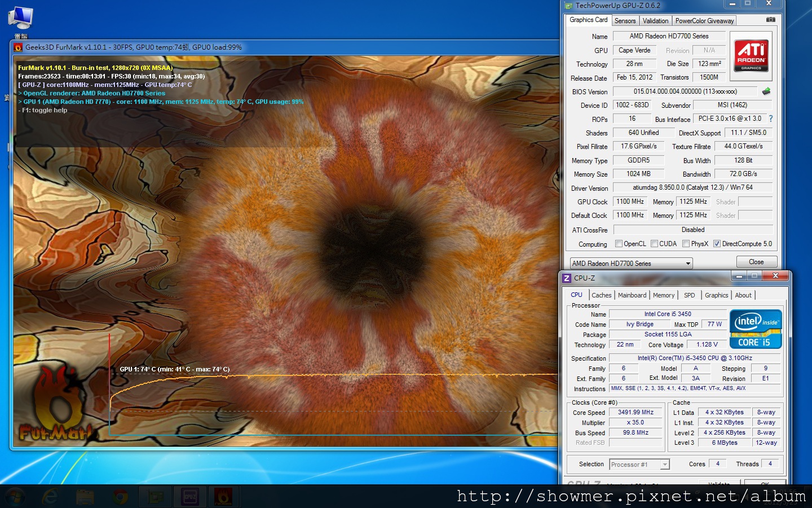The image size is (812, 508).
Task: Click the Core Voltage 1.128 V value
Action: 707,344
